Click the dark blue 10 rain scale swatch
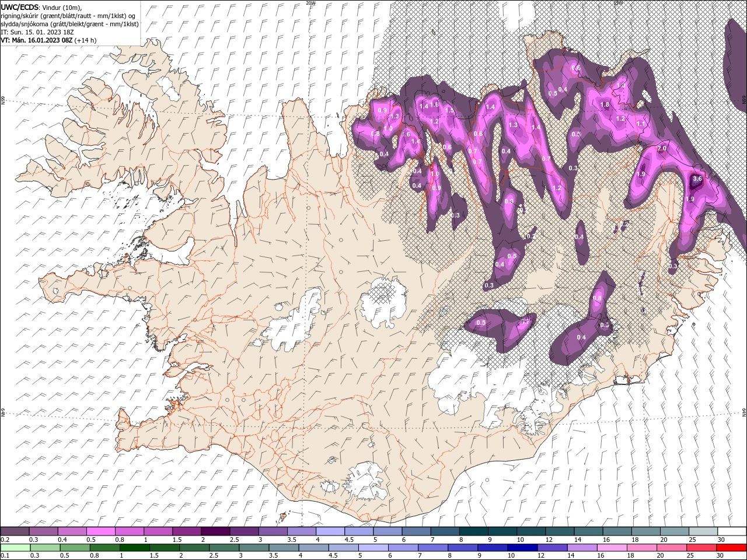The width and height of the screenshot is (747, 560). click(x=522, y=548)
